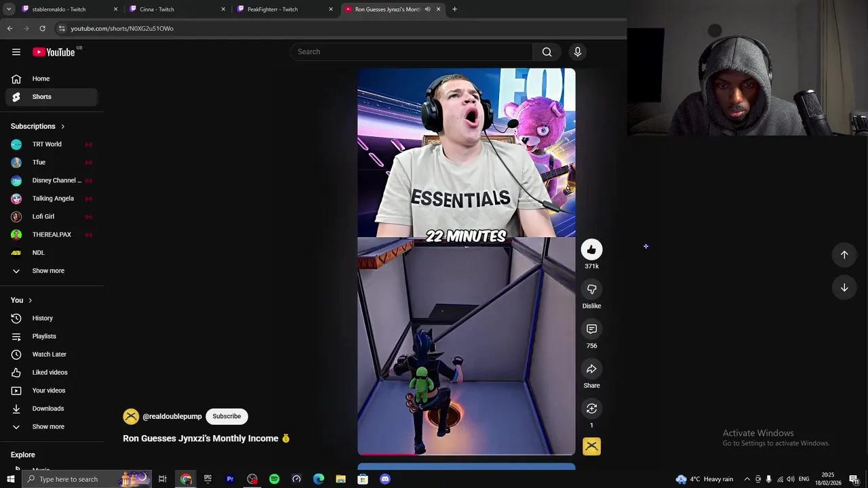The height and width of the screenshot is (488, 868).
Task: Seek using the Short's red progress bar
Action: point(466,454)
